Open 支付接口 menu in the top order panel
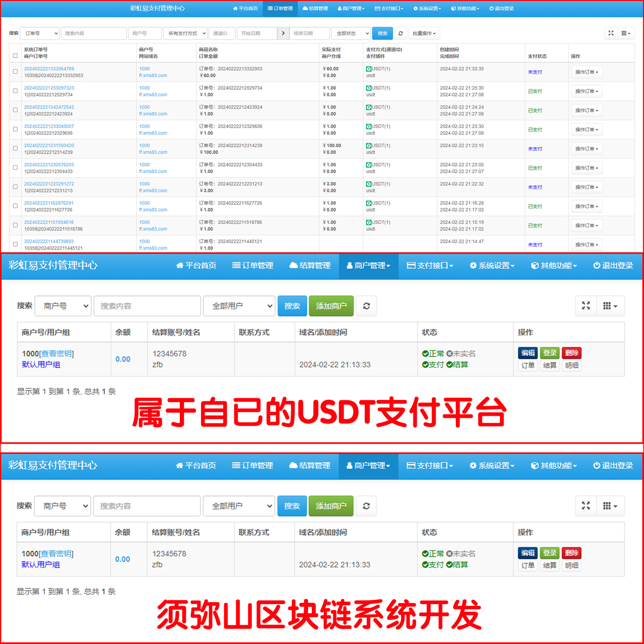The height and width of the screenshot is (644, 644). (x=389, y=8)
